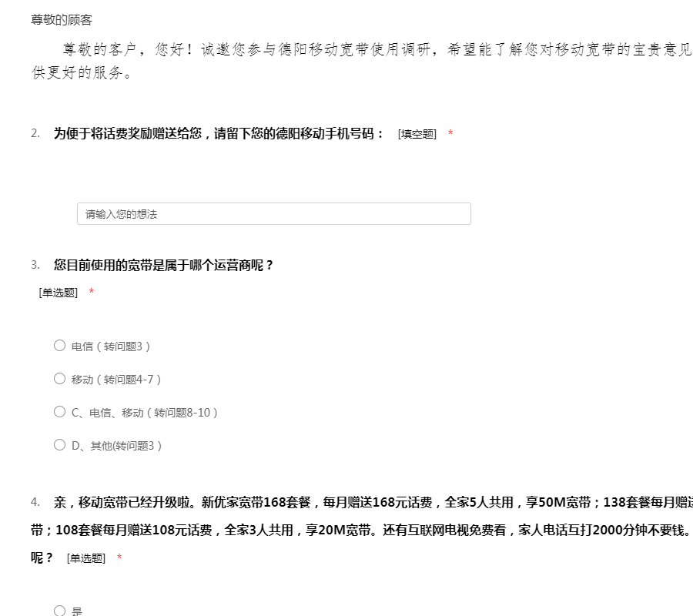
Task: Click the 其他(转问题3) label text
Action: click(x=117, y=446)
